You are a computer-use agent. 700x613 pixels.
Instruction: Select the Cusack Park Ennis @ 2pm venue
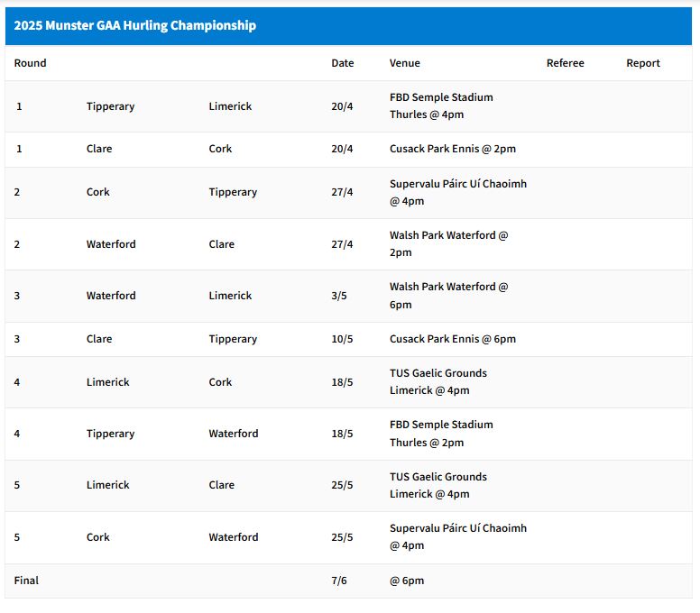tap(452, 149)
